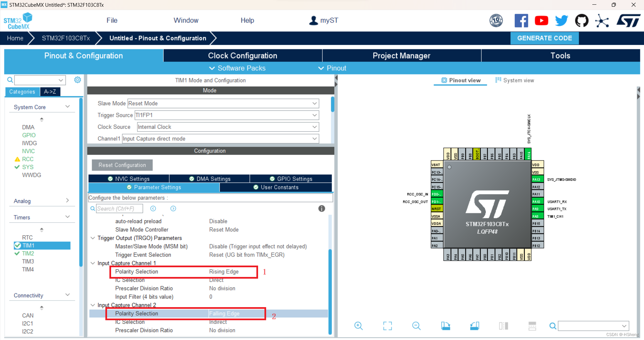Open the YouTube link icon
This screenshot has width=644, height=340.
tap(541, 21)
